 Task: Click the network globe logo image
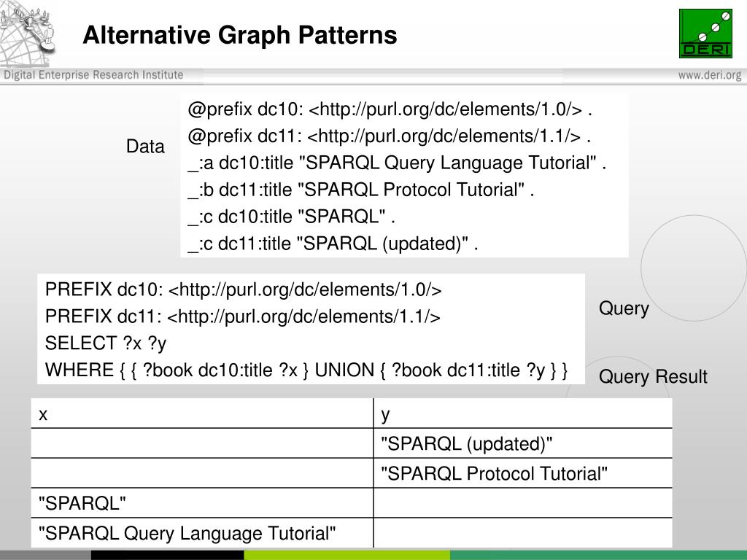point(28,34)
